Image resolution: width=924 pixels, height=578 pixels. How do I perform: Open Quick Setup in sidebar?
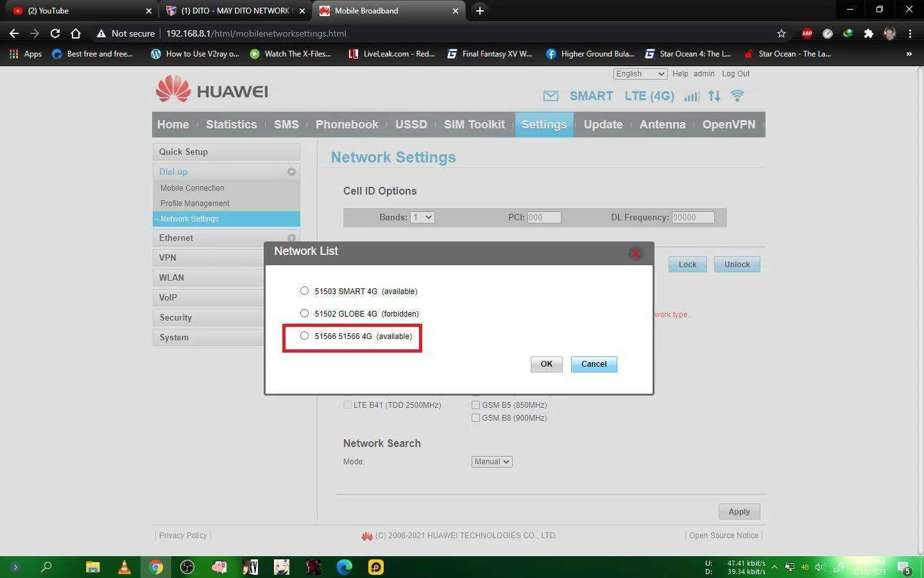(x=227, y=152)
